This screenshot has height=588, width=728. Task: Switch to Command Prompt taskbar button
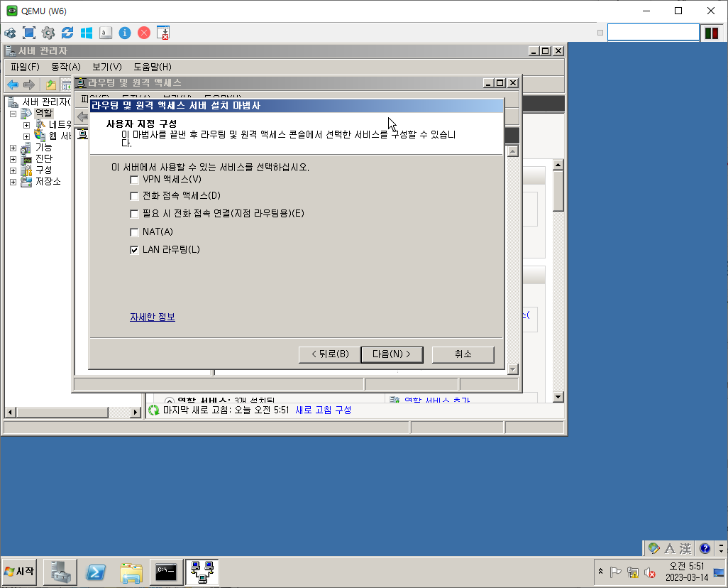pos(166,572)
